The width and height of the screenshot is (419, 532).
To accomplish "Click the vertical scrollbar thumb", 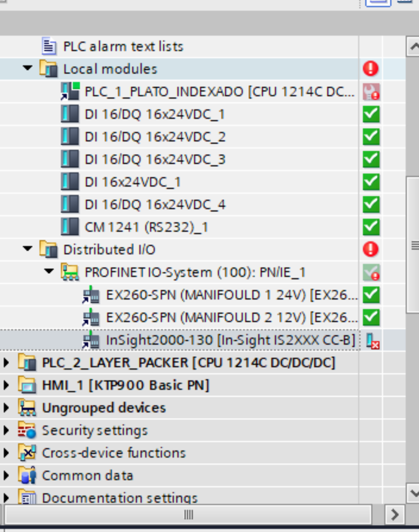I will click(x=413, y=245).
